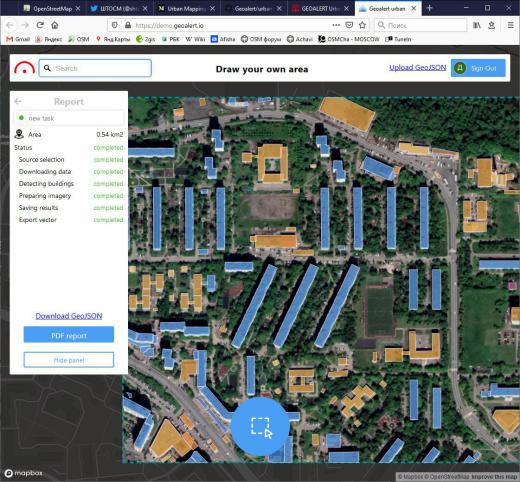
Task: Click the Upload GeoJSON link
Action: [x=418, y=67]
